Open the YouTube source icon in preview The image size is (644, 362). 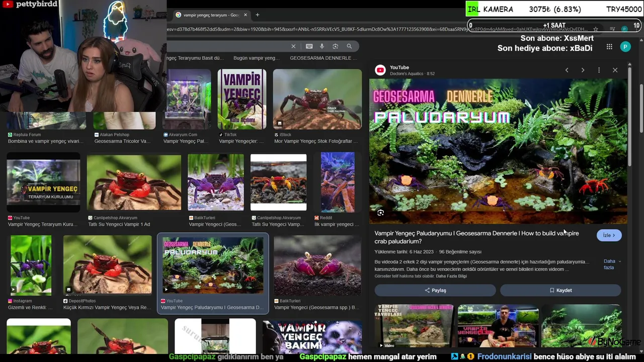pyautogui.click(x=380, y=70)
